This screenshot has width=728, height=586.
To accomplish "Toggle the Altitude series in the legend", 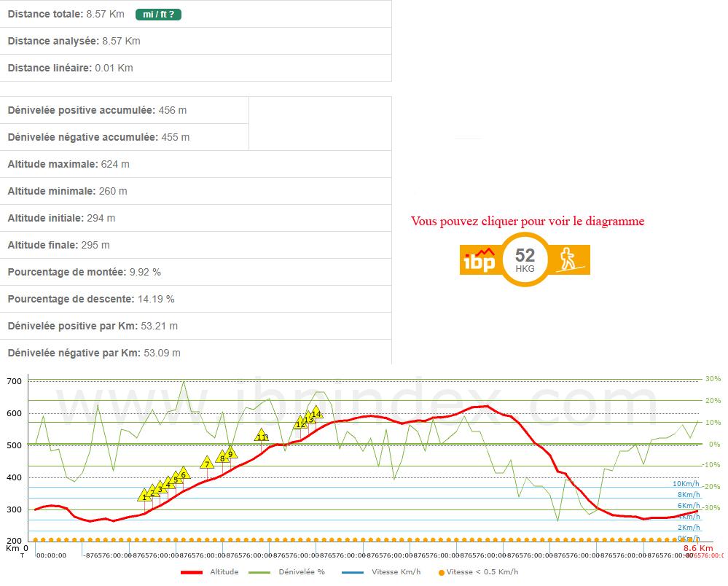I will [224, 572].
